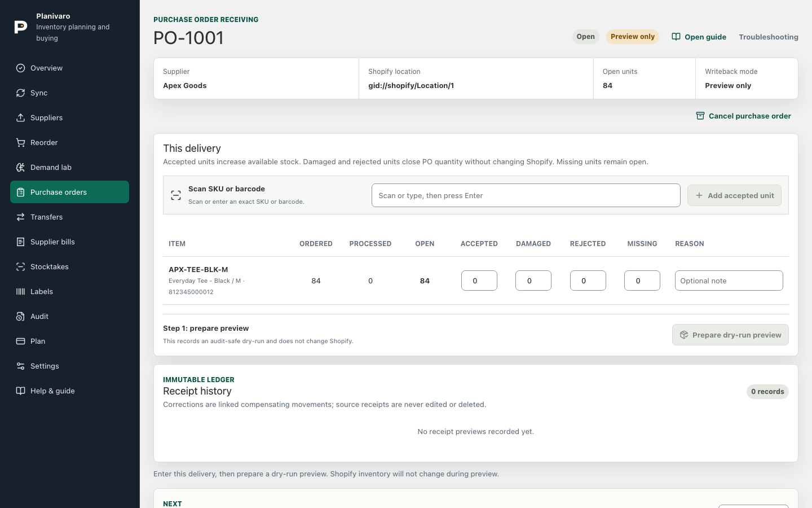Screen dimensions: 812x508
Task: Click the Apex Goods supplier value
Action: coord(185,86)
